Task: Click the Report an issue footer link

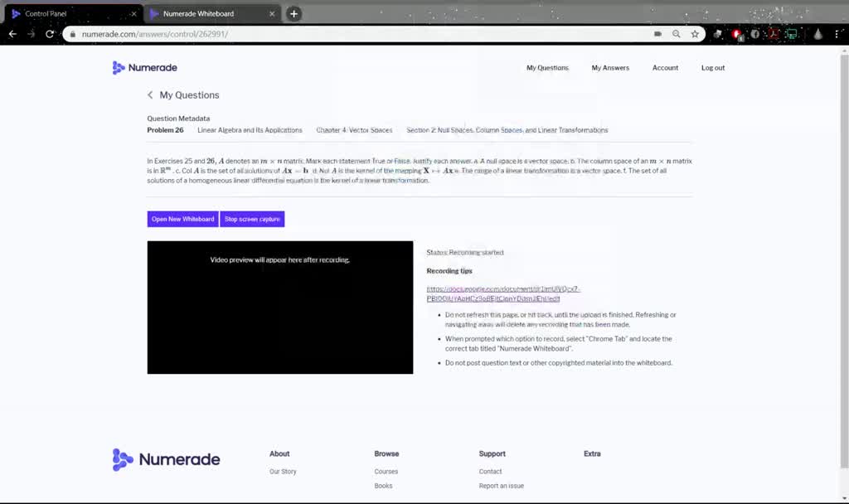Action: [501, 486]
